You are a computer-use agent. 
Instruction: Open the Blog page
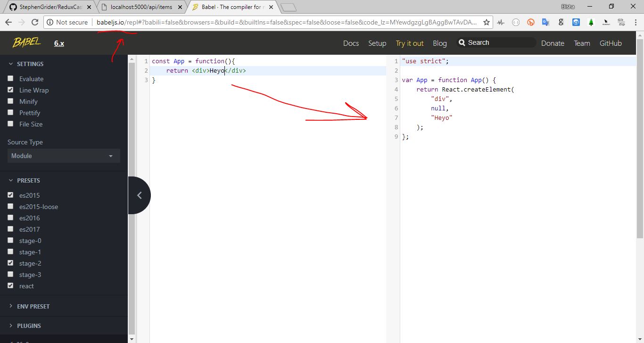point(440,43)
